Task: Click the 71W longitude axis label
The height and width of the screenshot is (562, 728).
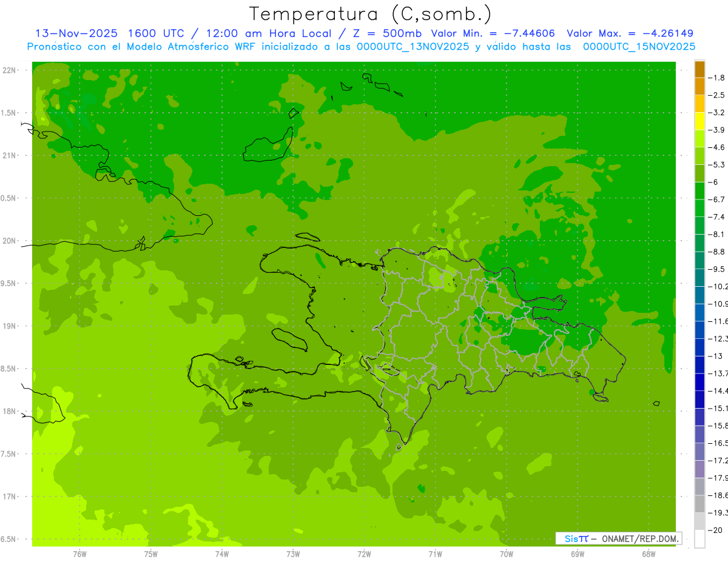Action: pyautogui.click(x=435, y=554)
